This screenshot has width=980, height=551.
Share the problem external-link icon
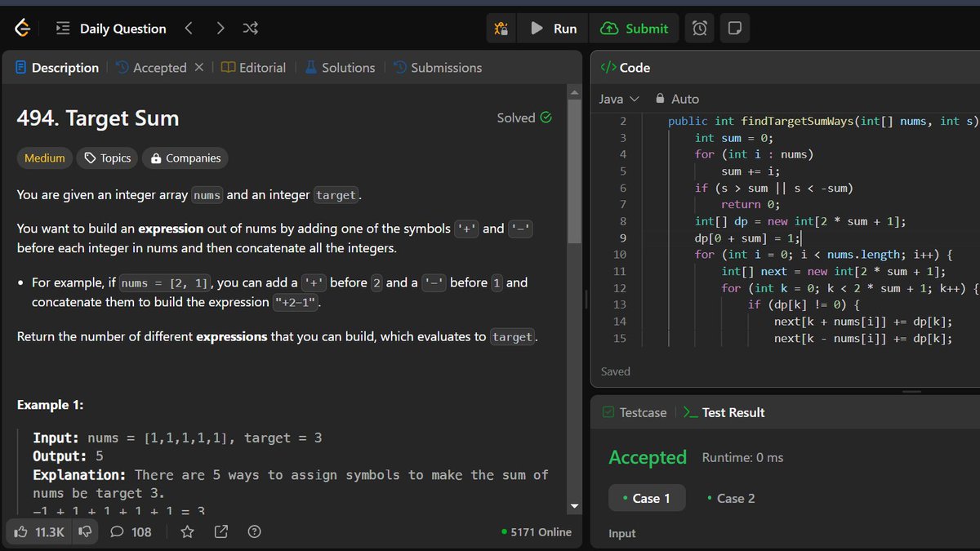220,532
